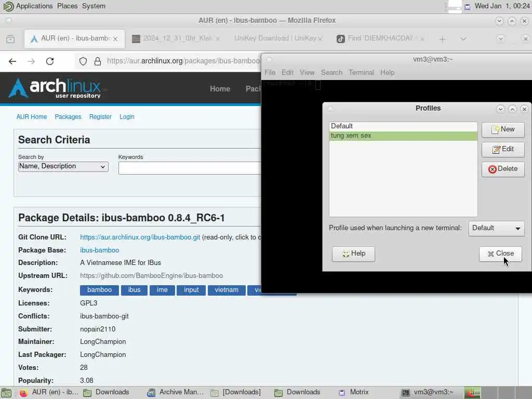Click the ime keyword tag
Screen dimensions: 532x399
(162, 290)
